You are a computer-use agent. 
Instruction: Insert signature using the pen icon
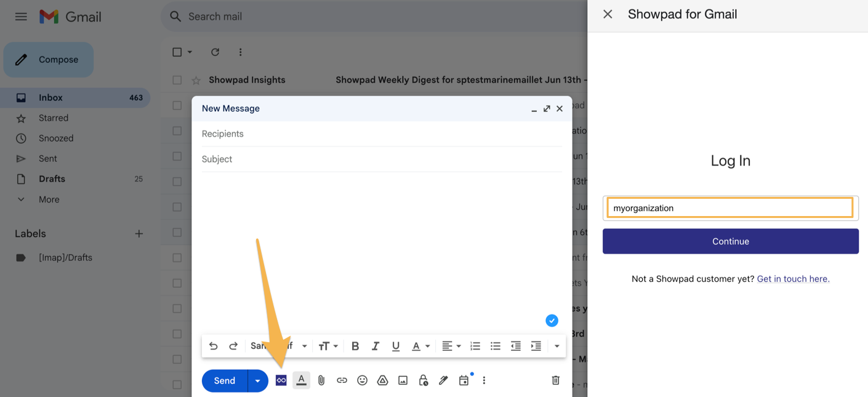coord(443,380)
